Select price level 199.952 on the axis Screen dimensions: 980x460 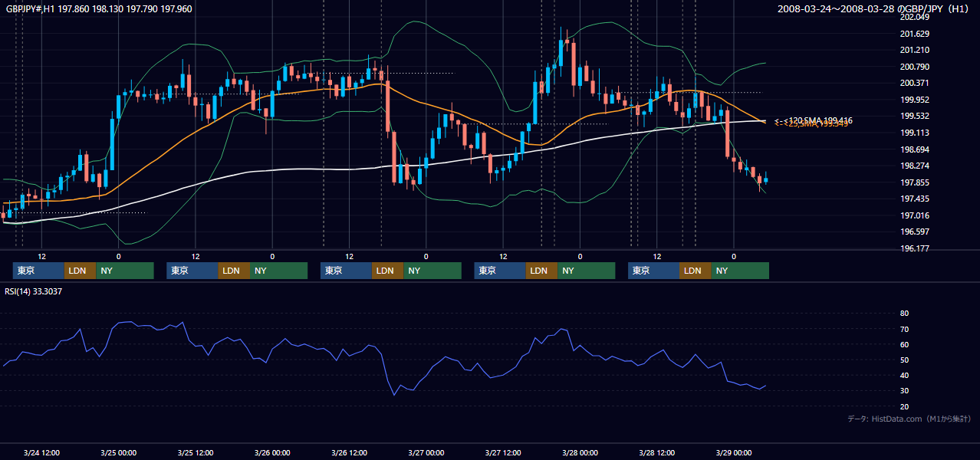[916, 100]
